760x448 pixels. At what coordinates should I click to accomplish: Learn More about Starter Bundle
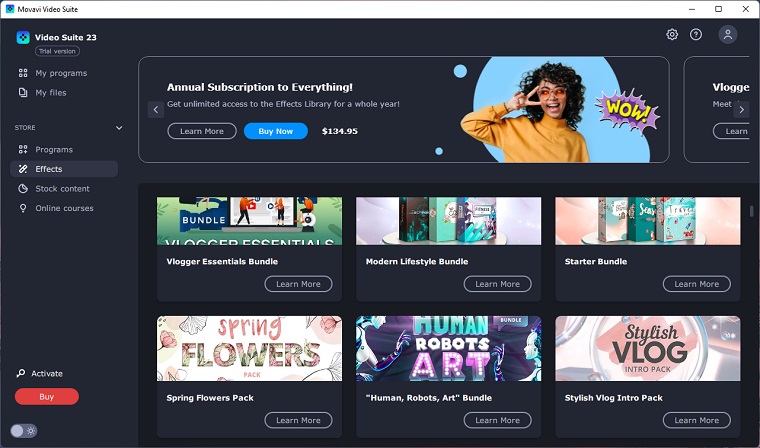(x=697, y=284)
